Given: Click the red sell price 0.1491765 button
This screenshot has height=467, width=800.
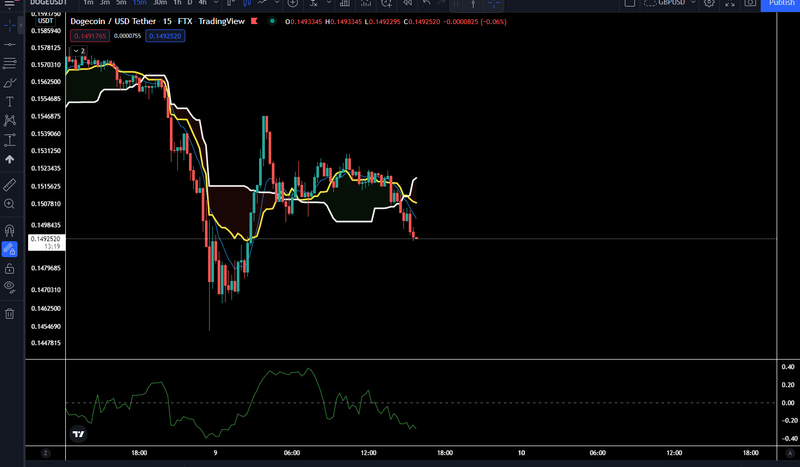Looking at the screenshot, I should coord(90,36).
